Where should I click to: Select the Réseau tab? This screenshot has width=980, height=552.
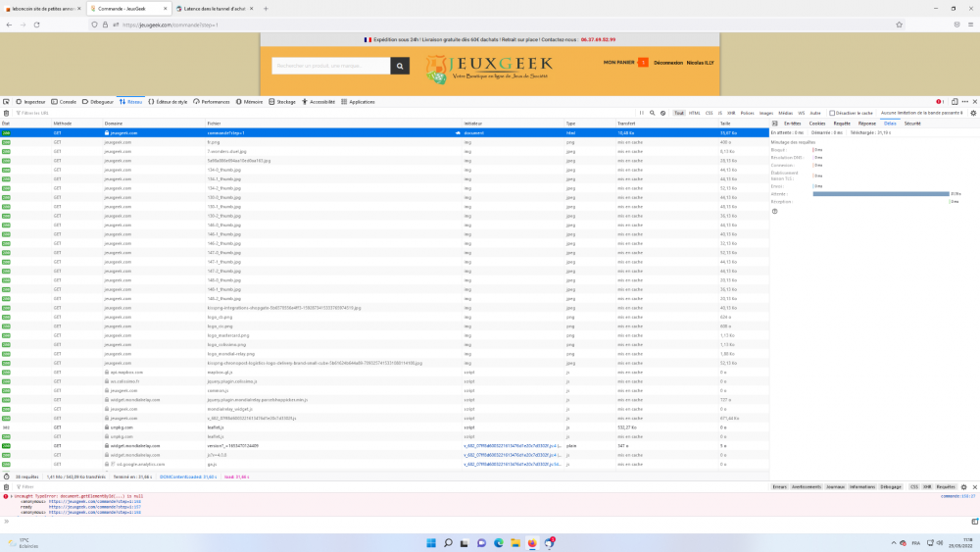130,102
